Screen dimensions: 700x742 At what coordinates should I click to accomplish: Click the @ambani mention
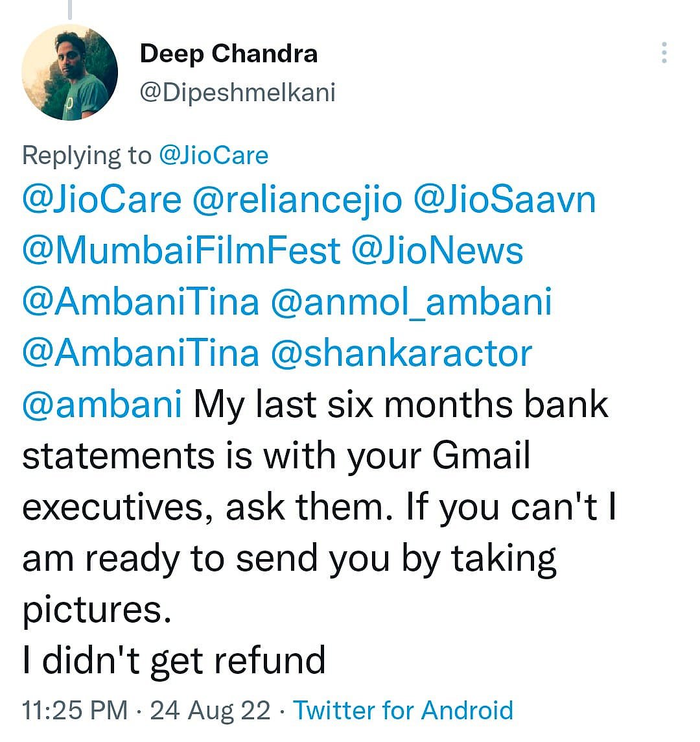click(102, 405)
